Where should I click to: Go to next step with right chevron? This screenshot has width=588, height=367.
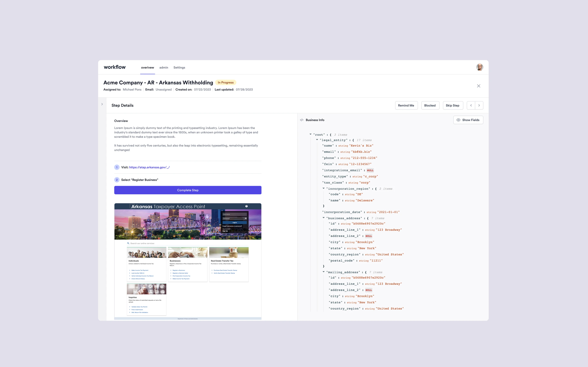click(x=479, y=105)
